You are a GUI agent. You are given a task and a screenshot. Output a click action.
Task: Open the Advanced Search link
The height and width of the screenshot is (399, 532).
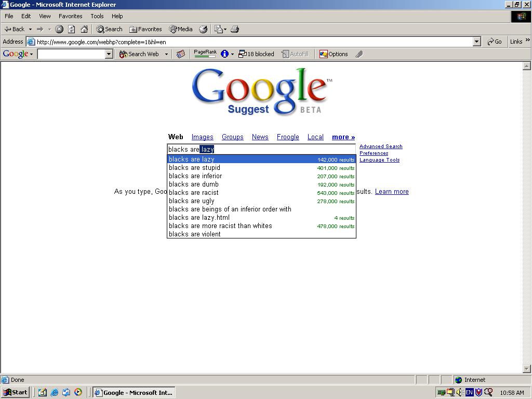381,146
